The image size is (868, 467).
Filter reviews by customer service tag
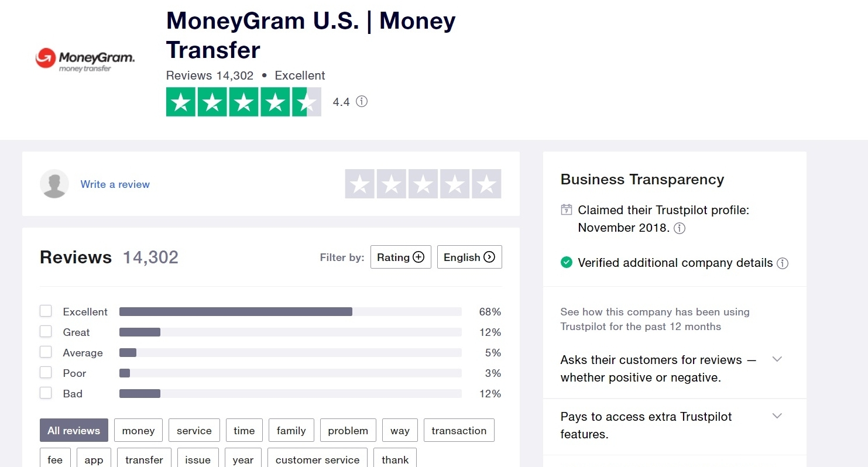tap(317, 459)
